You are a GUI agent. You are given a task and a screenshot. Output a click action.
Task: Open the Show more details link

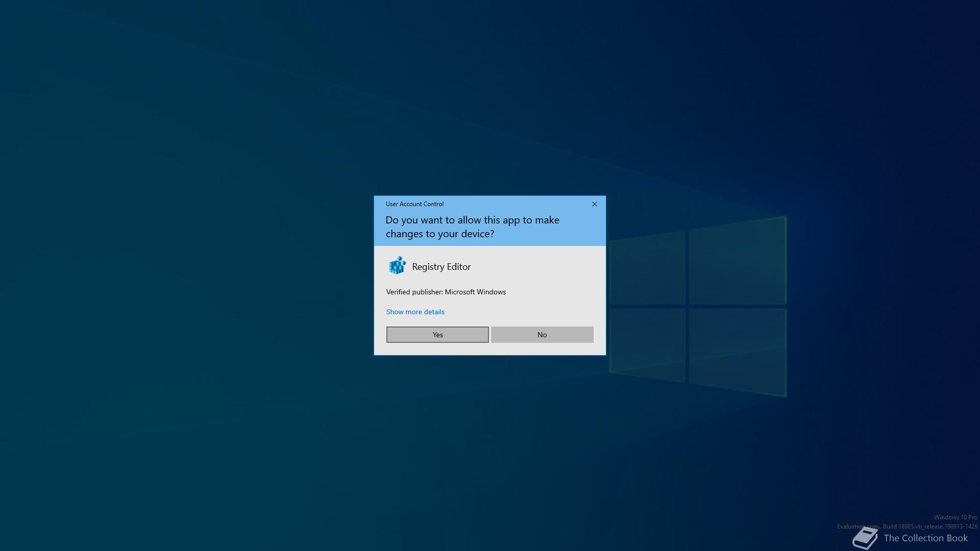(415, 312)
